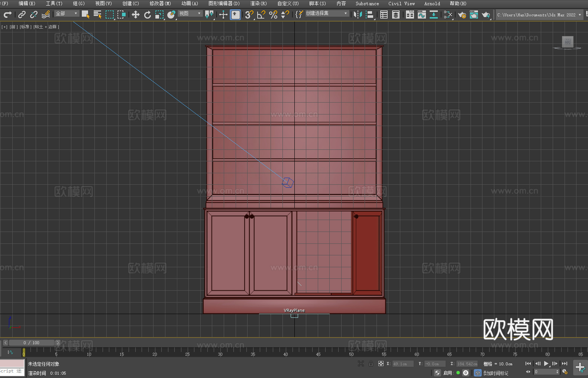Play the animation
The width and height of the screenshot is (588, 378).
pos(546,364)
